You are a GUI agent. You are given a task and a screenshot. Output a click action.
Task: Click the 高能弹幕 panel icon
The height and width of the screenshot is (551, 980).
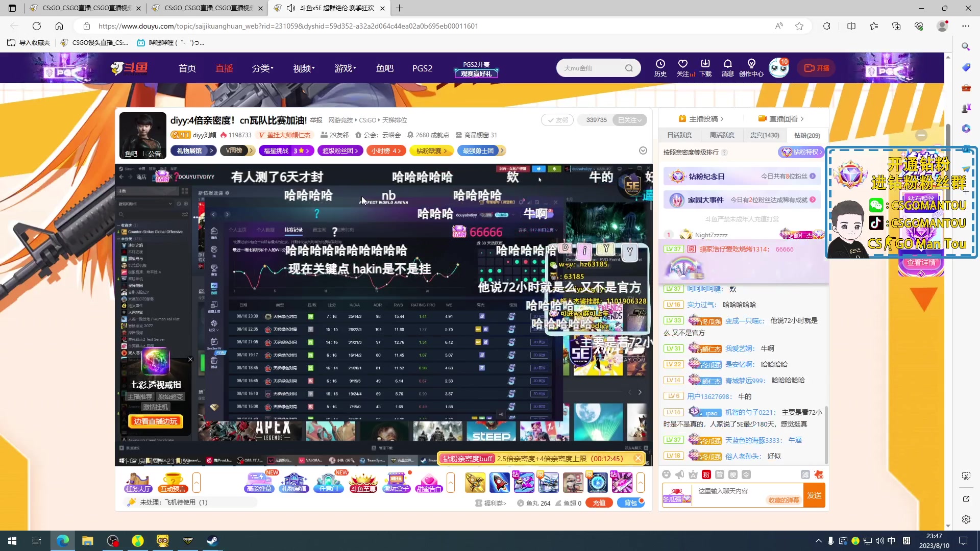(259, 482)
